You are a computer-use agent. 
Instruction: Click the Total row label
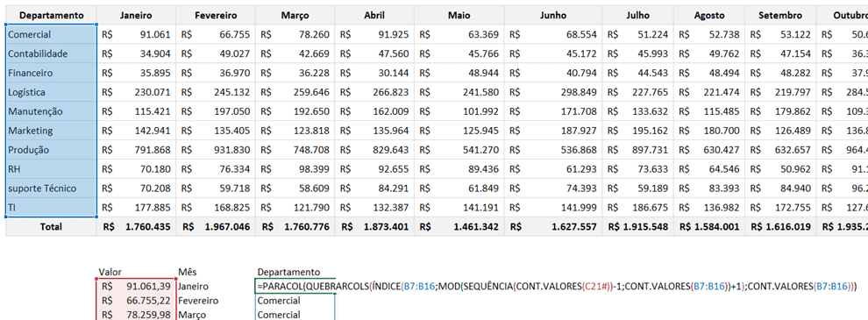pyautogui.click(x=52, y=227)
